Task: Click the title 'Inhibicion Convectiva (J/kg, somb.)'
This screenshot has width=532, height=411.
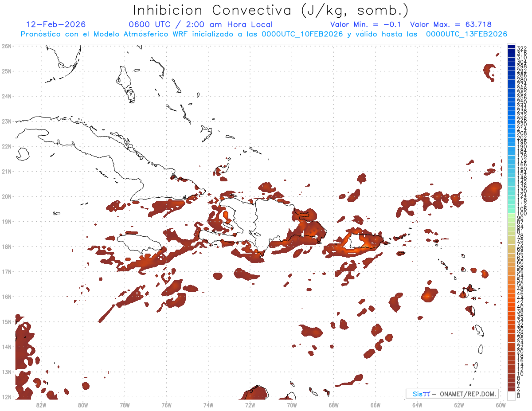Action: [x=270, y=11]
